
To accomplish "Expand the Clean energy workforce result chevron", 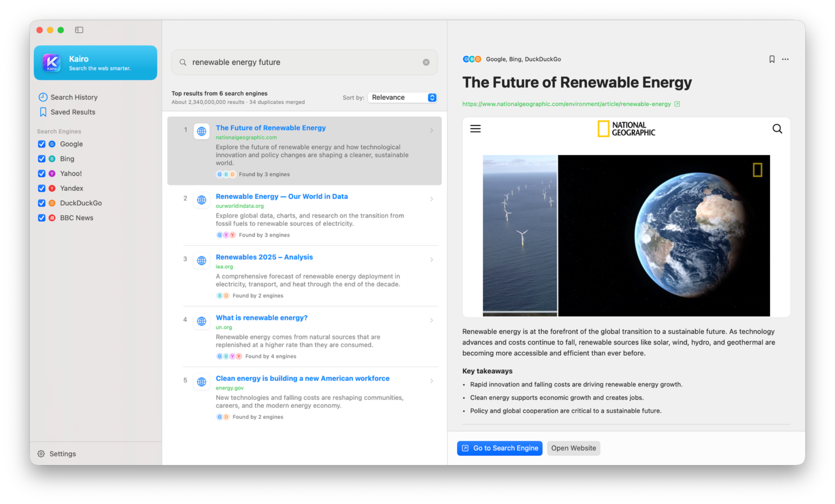I will 431,381.
